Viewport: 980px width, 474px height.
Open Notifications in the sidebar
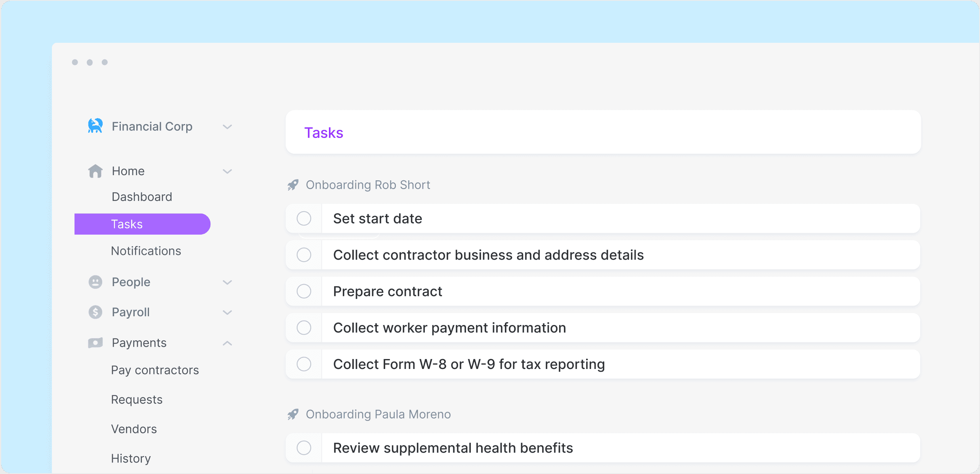coord(146,251)
